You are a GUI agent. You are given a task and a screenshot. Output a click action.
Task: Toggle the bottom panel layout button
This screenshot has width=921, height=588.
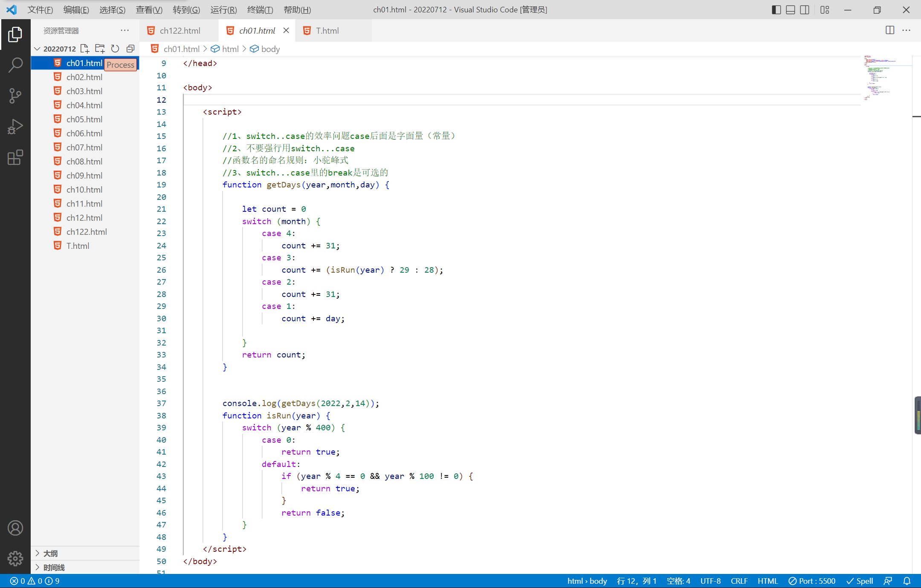(790, 9)
